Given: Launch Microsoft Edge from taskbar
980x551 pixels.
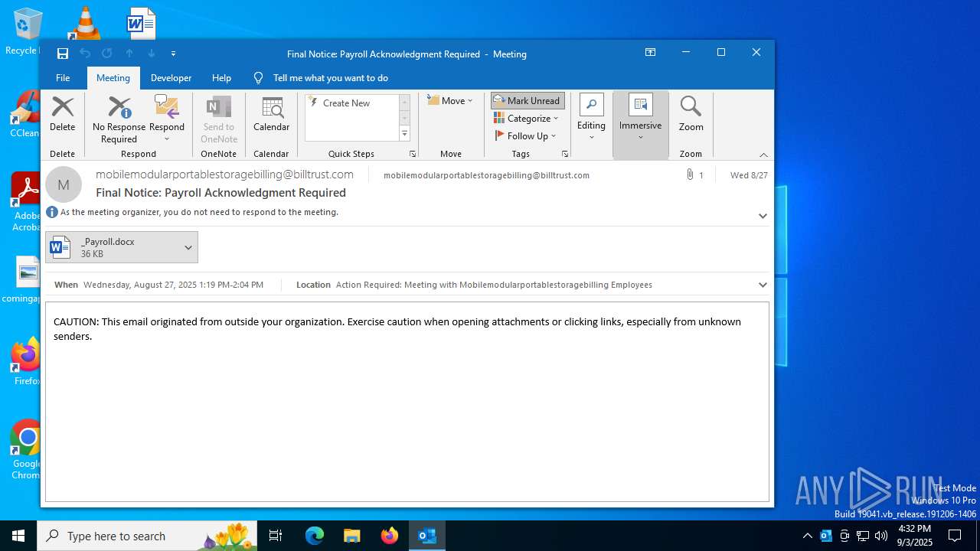Looking at the screenshot, I should [315, 536].
